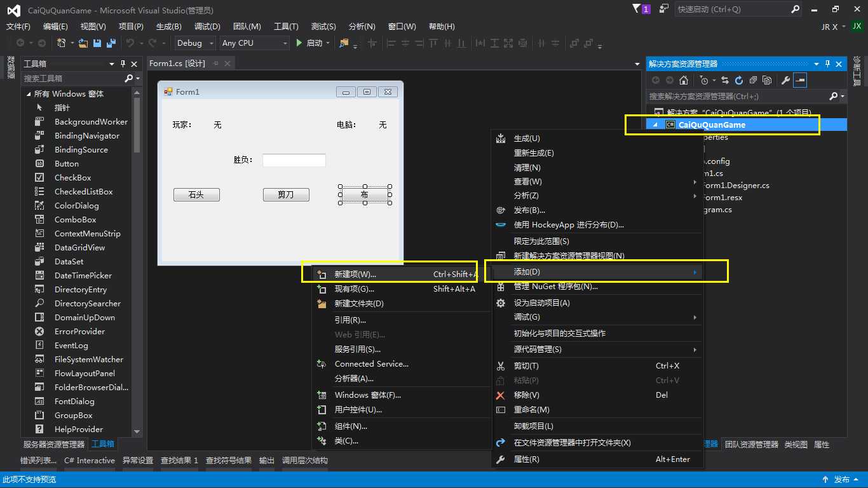Open the 文件(F) menu

(x=18, y=27)
